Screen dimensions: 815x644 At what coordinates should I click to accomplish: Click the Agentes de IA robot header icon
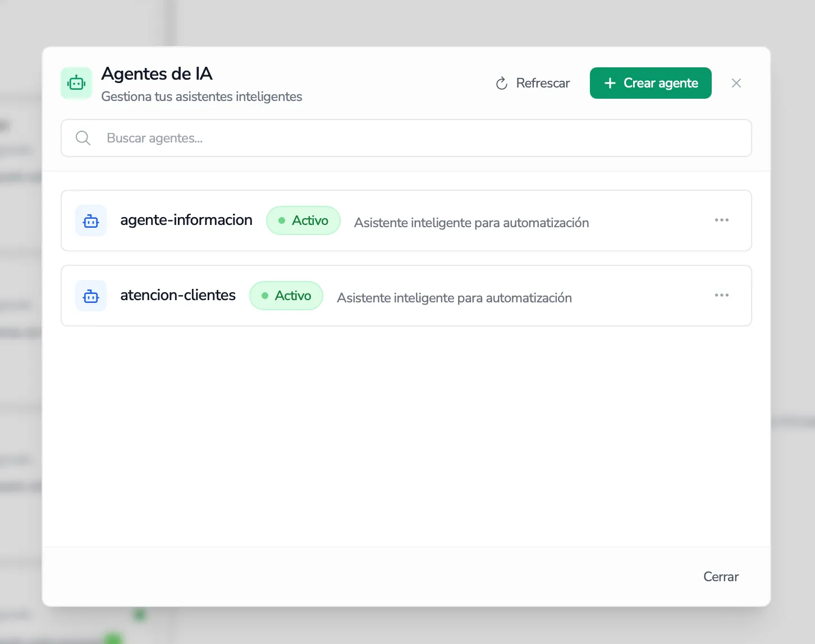(76, 82)
